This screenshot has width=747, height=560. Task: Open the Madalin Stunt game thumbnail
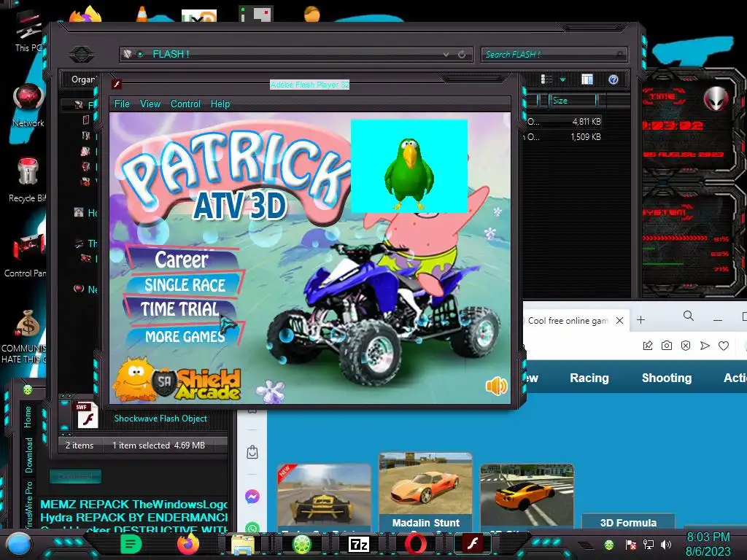pyautogui.click(x=425, y=491)
